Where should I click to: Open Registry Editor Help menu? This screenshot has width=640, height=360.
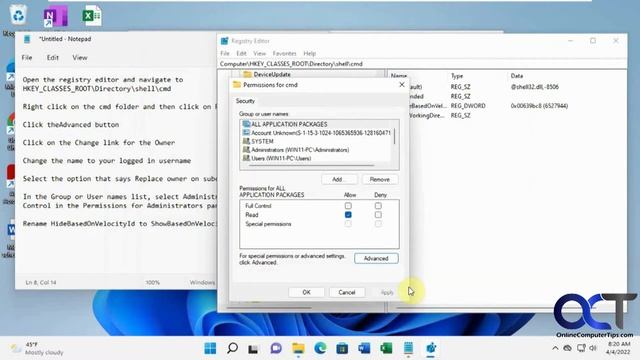click(309, 53)
